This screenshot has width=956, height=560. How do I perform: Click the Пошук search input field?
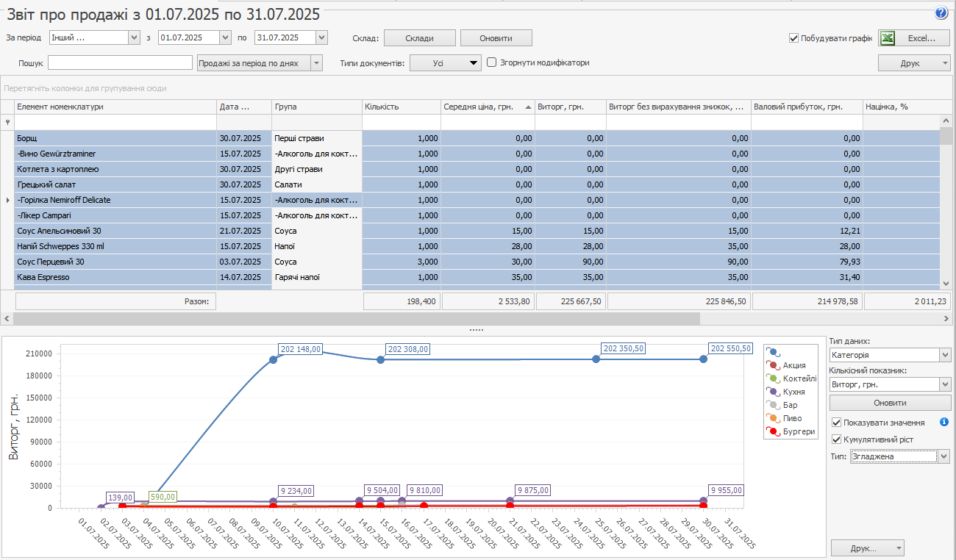(120, 63)
